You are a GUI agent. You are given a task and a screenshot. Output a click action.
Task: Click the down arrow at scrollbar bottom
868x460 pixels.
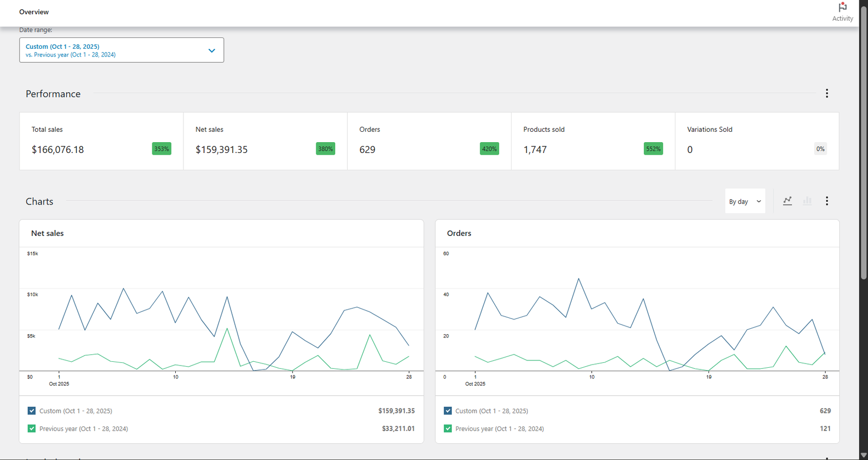point(863,455)
